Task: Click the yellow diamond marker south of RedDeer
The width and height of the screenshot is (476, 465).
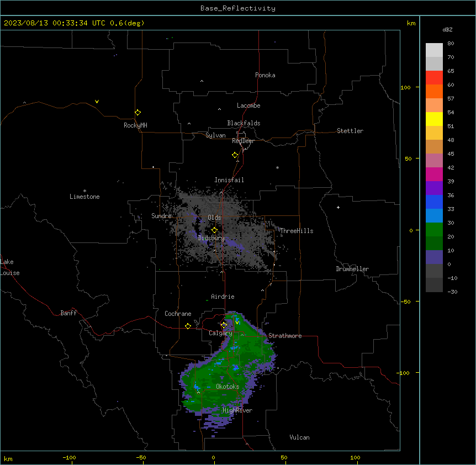Action: [235, 155]
